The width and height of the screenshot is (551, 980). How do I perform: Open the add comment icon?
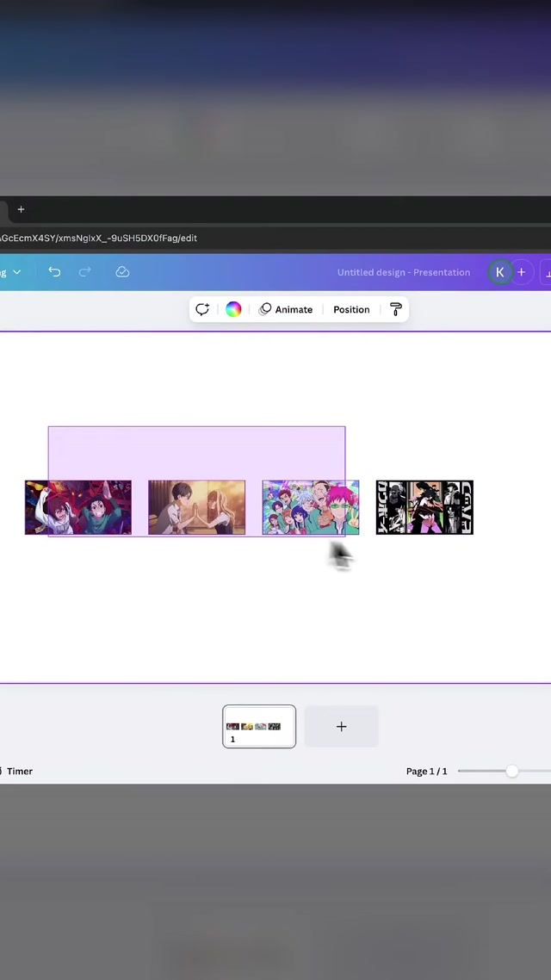(202, 309)
